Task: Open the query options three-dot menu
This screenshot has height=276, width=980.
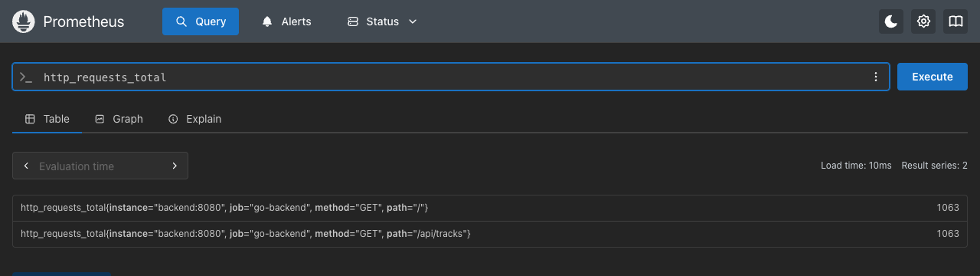Action: (x=876, y=77)
